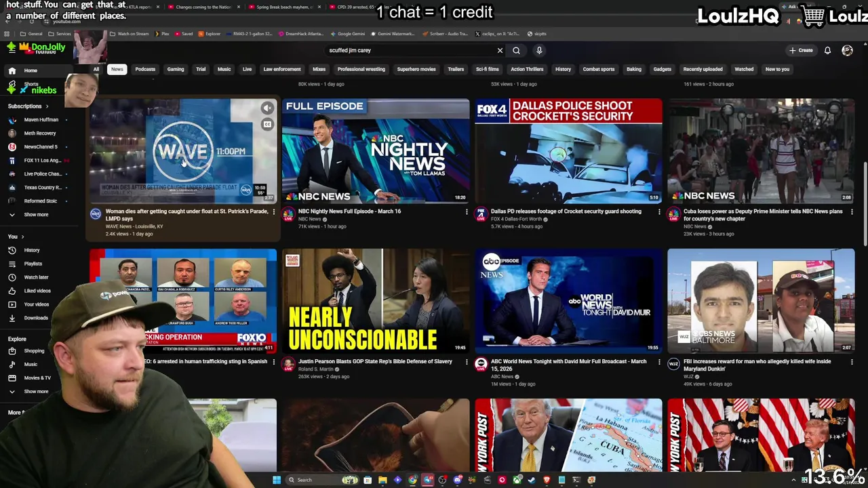Open options menu for NBC Nightly News video
The height and width of the screenshot is (488, 868).
pyautogui.click(x=467, y=212)
